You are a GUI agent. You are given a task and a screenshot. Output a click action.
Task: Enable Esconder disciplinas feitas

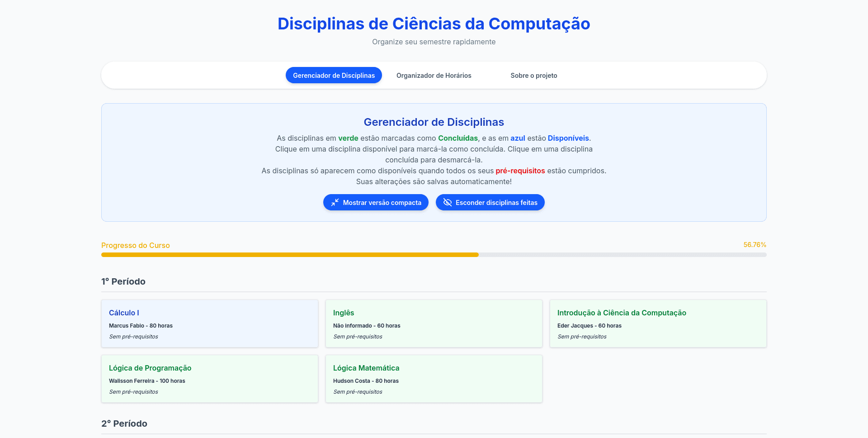click(490, 202)
